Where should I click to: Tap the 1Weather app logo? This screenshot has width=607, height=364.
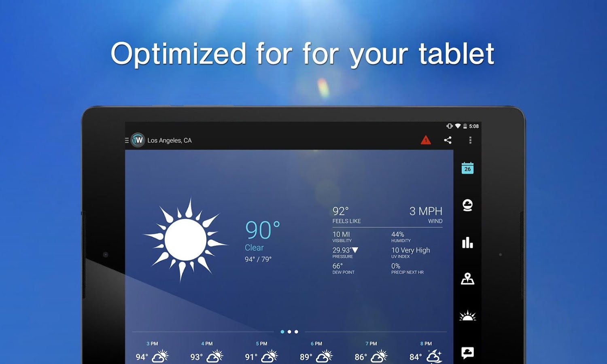pos(138,140)
